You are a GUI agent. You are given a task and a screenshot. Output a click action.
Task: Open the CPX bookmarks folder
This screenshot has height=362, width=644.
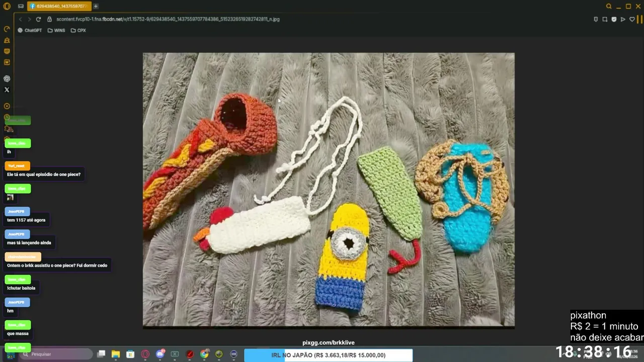pyautogui.click(x=78, y=30)
